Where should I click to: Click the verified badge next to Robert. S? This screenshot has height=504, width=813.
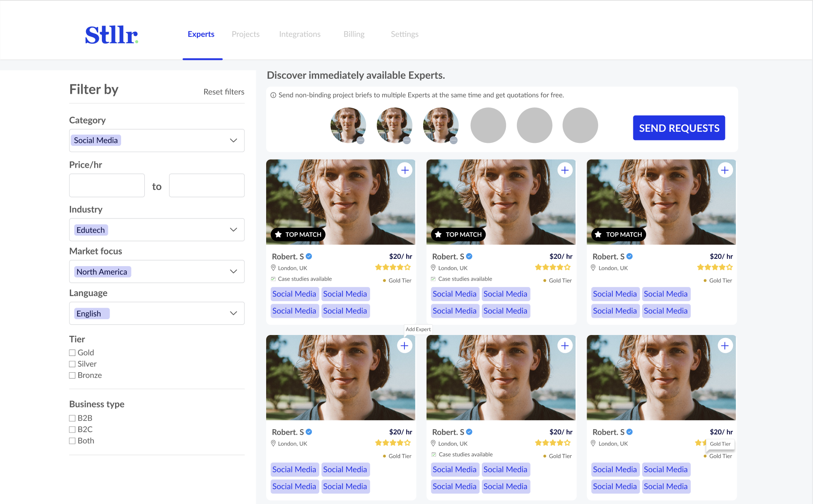coord(309,256)
